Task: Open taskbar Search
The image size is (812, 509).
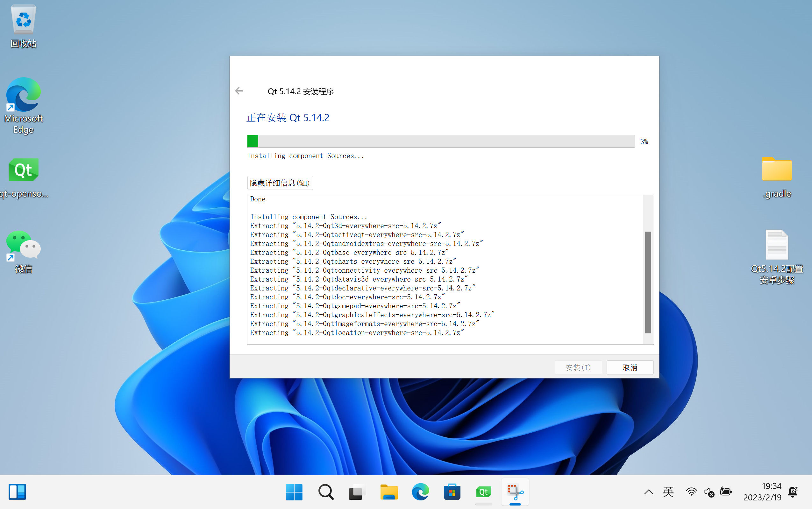Action: coord(325,492)
